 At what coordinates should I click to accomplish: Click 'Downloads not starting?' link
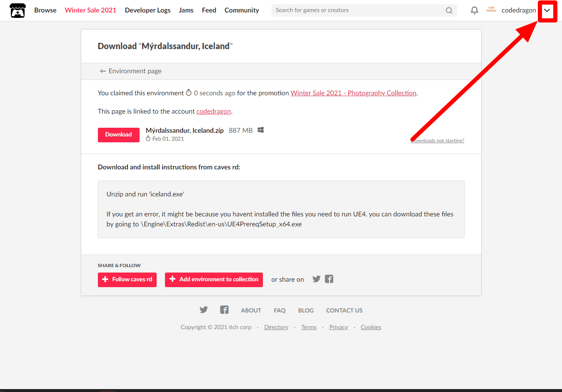pos(437,141)
